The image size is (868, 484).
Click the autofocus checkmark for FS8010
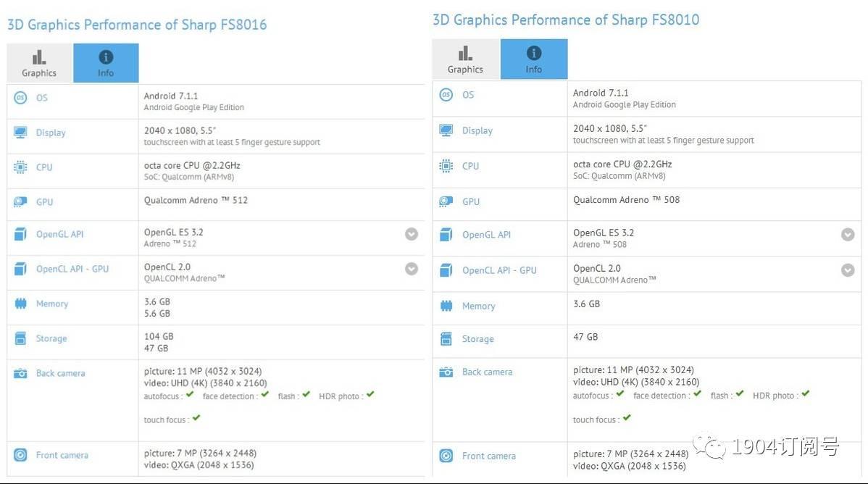pos(620,393)
